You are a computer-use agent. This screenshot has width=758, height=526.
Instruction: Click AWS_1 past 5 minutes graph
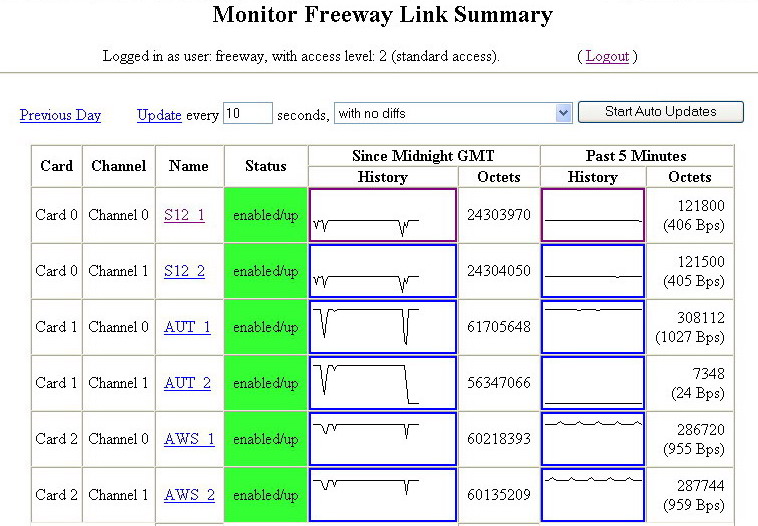(x=593, y=439)
